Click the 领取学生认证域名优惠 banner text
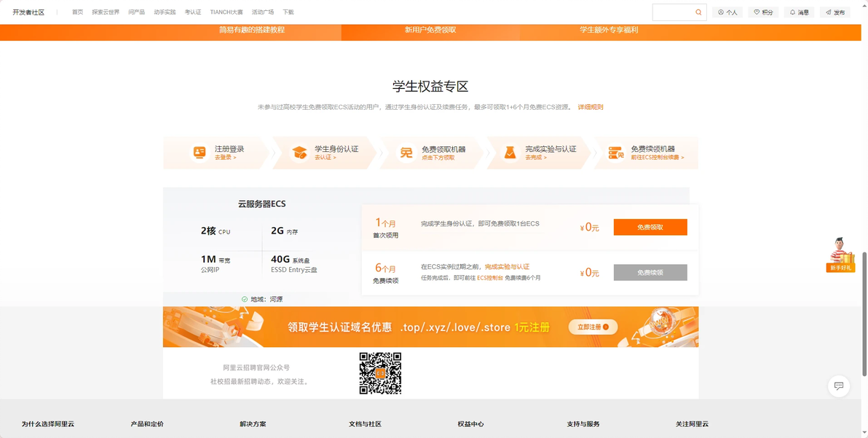This screenshot has width=868, height=438. click(x=340, y=327)
